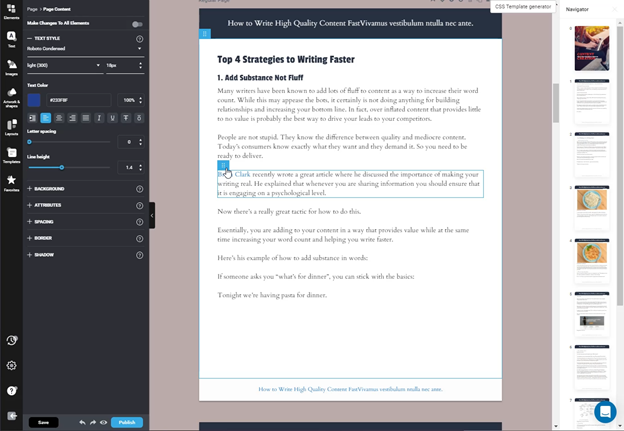The width and height of the screenshot is (624, 431).
Task: Toggle the preview eye icon
Action: (x=103, y=422)
